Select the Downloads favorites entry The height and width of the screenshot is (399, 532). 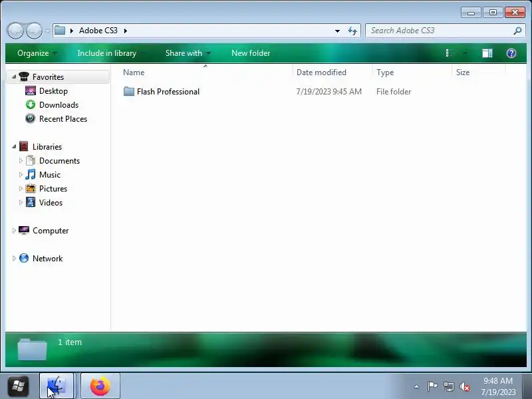pos(59,105)
